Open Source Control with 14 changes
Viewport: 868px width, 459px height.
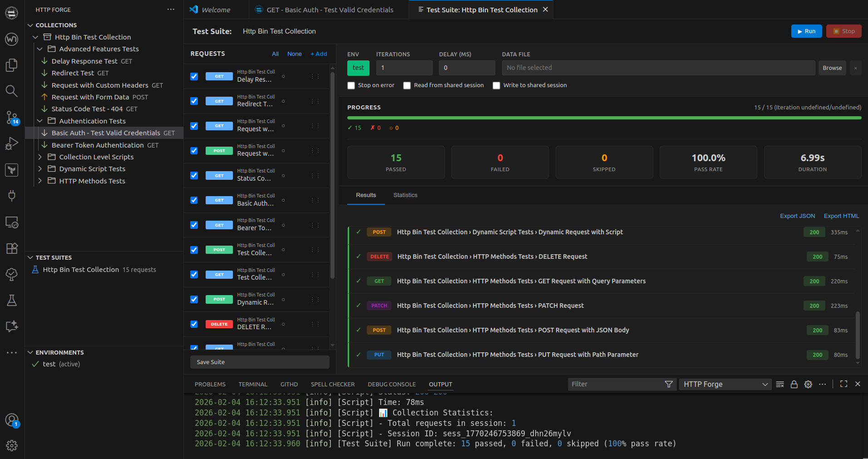[12, 118]
